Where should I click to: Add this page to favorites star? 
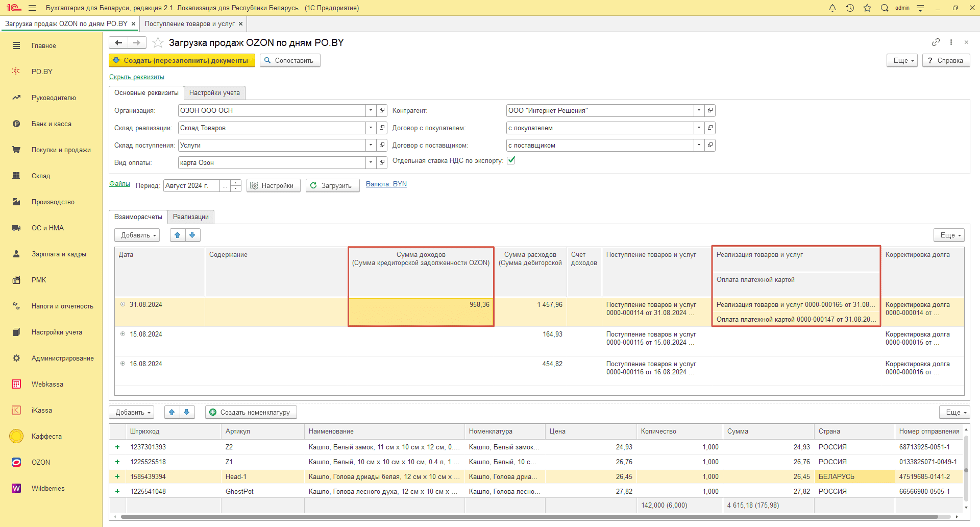(x=158, y=42)
